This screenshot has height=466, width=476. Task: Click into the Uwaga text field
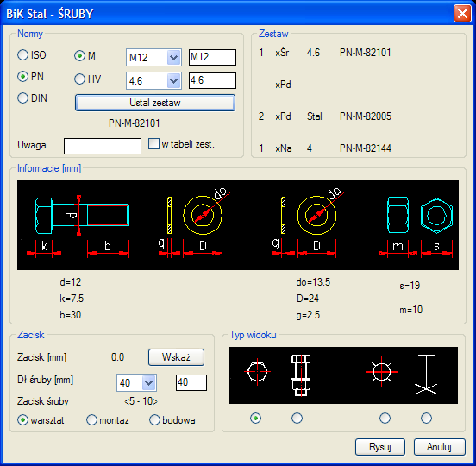click(x=103, y=146)
